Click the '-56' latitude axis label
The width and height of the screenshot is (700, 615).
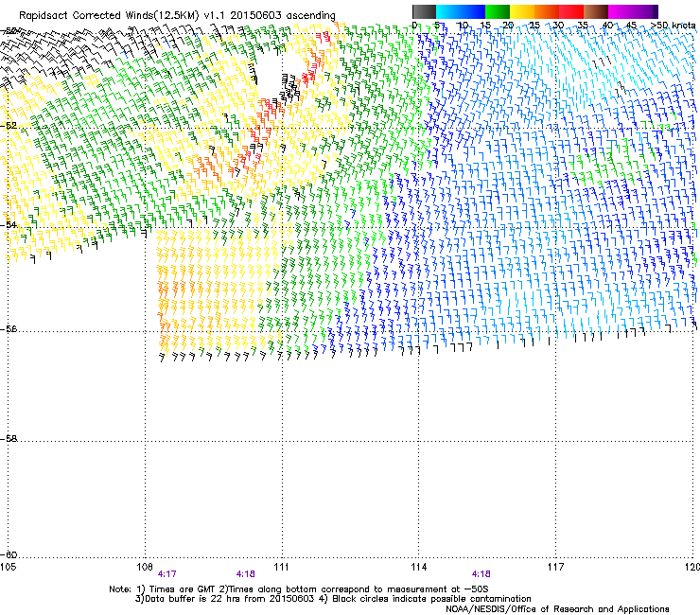(x=9, y=328)
